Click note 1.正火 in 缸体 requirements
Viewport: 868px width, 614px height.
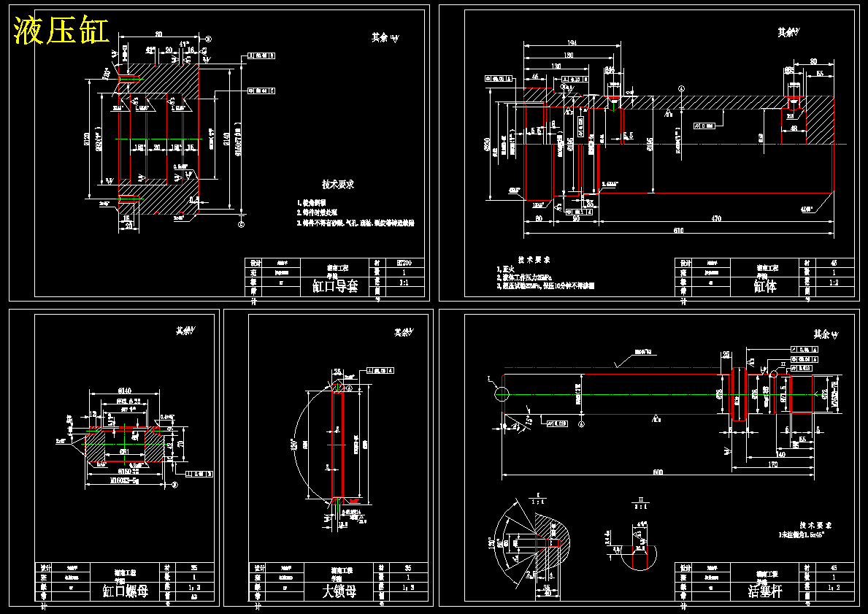[505, 269]
